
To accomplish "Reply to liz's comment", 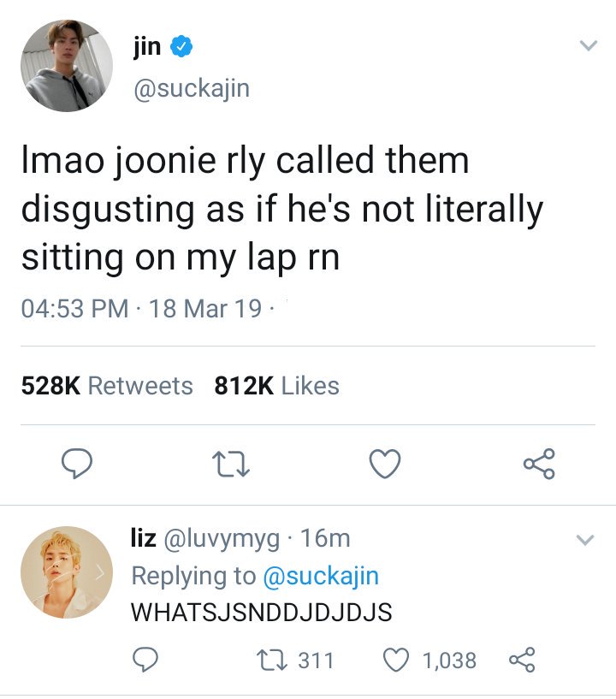I will tap(145, 660).
